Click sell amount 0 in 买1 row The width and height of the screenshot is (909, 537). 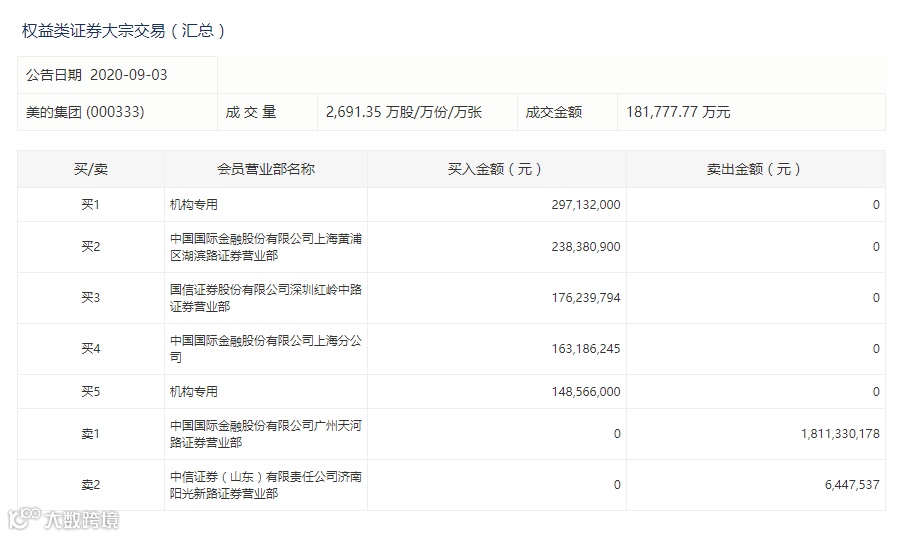point(876,205)
